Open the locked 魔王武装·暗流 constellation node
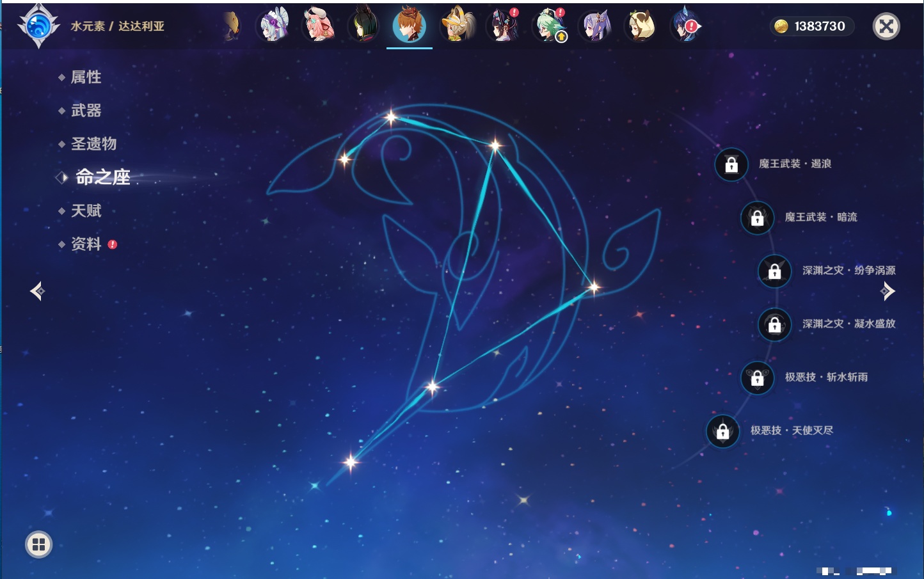This screenshot has width=924, height=579. point(757,218)
